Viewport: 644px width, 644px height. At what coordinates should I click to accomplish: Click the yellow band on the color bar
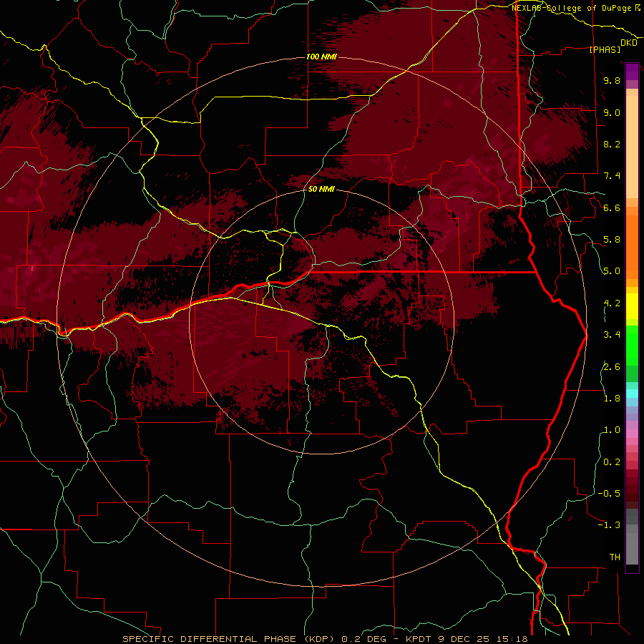632,306
